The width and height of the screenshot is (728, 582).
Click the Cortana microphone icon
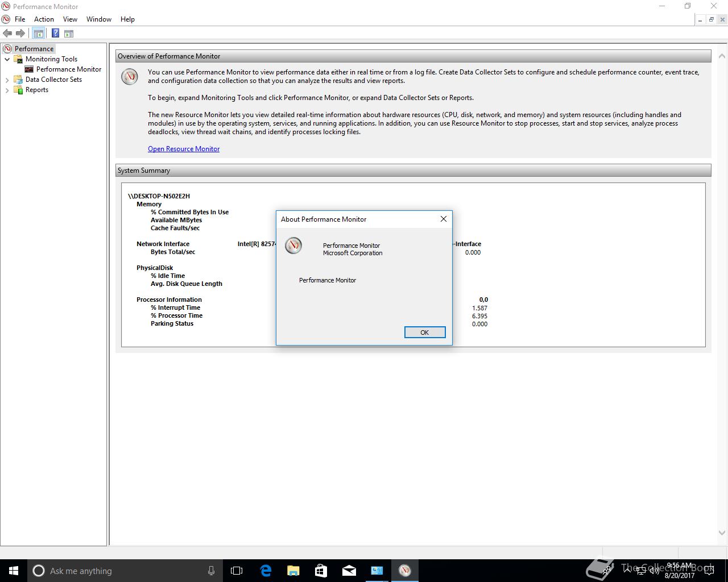coord(211,571)
